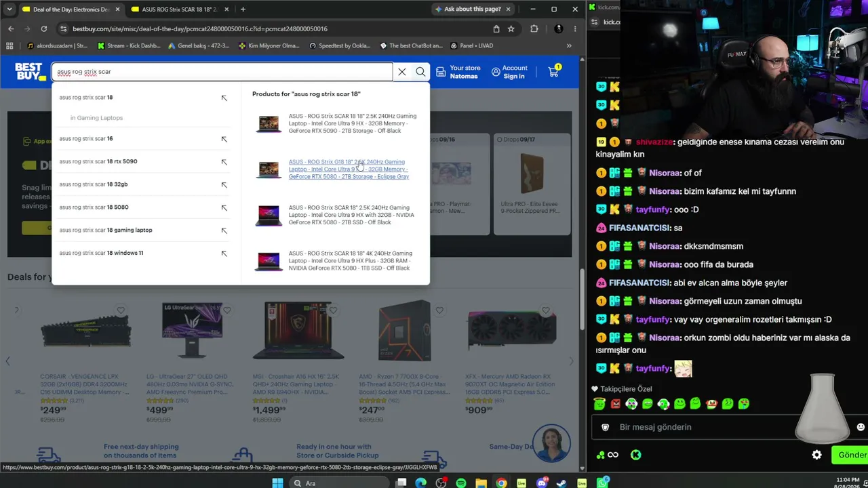Image resolution: width=868 pixels, height=488 pixels.
Task: Open the Best Buy chat assistant avatar
Action: click(x=551, y=443)
